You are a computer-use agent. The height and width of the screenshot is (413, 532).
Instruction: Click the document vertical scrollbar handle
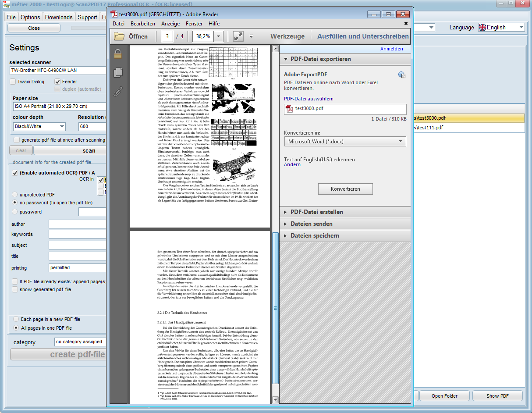point(275,308)
